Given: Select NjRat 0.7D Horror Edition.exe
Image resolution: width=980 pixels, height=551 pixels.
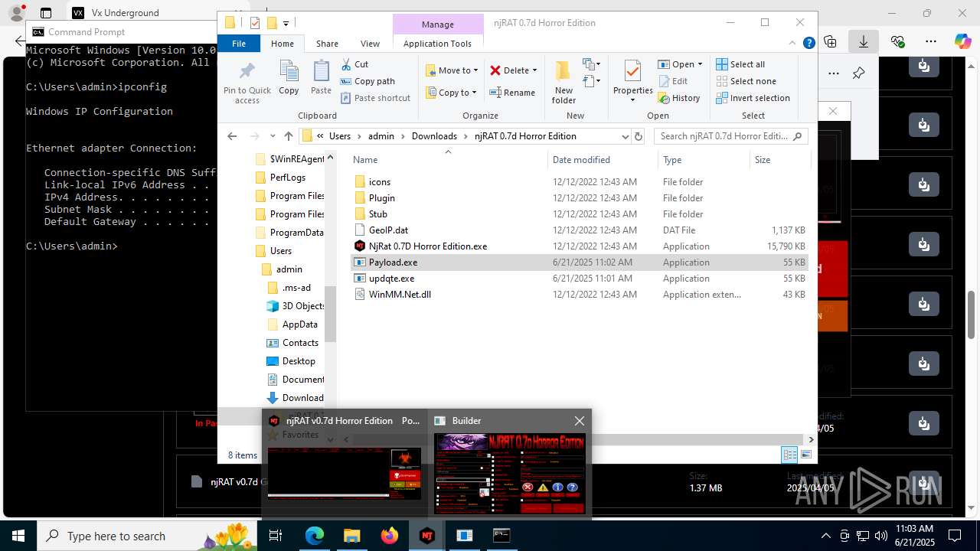Looking at the screenshot, I should tap(580, 246).
